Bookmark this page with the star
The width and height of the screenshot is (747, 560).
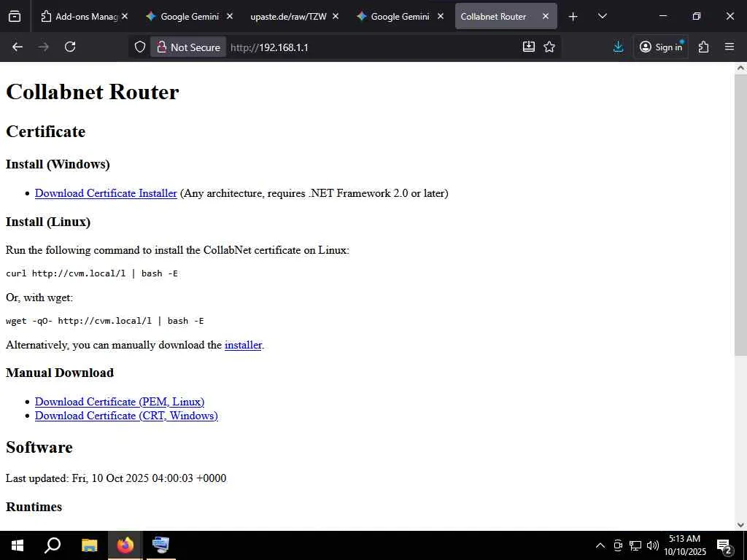coord(549,47)
